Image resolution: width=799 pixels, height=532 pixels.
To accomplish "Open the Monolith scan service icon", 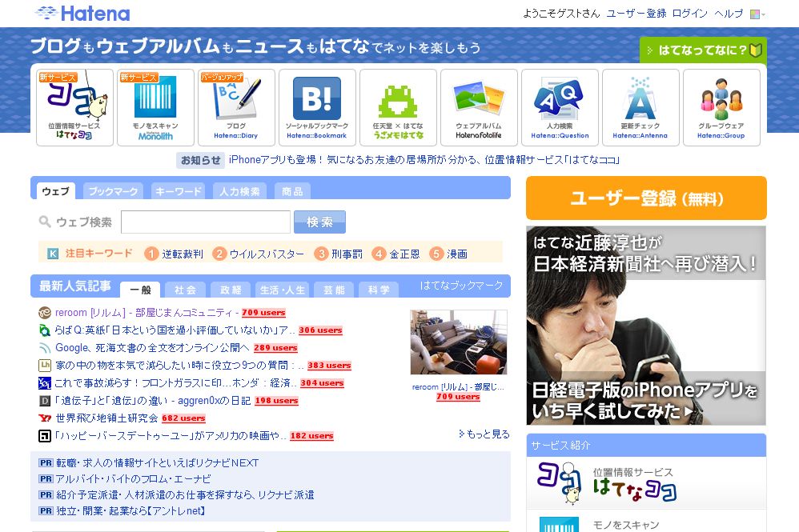I will tap(155, 107).
